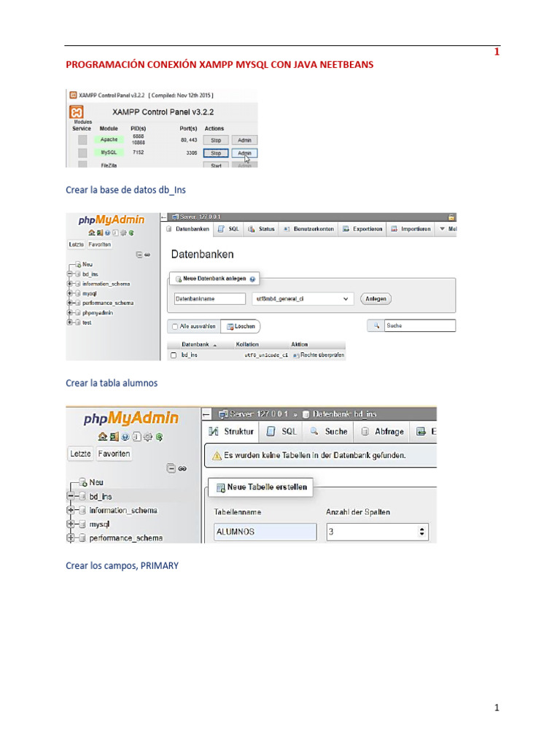
Task: Click the logout icon in the lower phpMyAdmin
Action: point(114,436)
